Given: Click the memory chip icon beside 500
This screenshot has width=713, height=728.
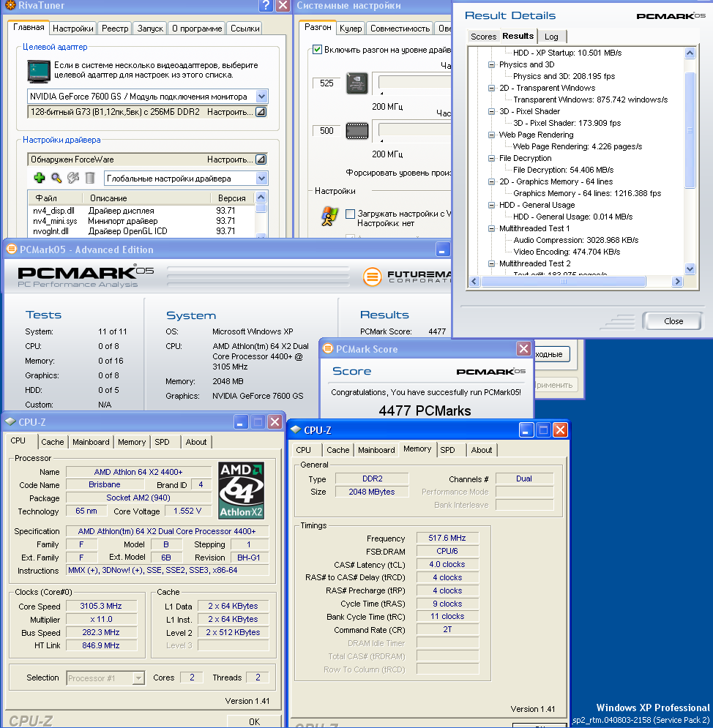Looking at the screenshot, I should tap(357, 131).
